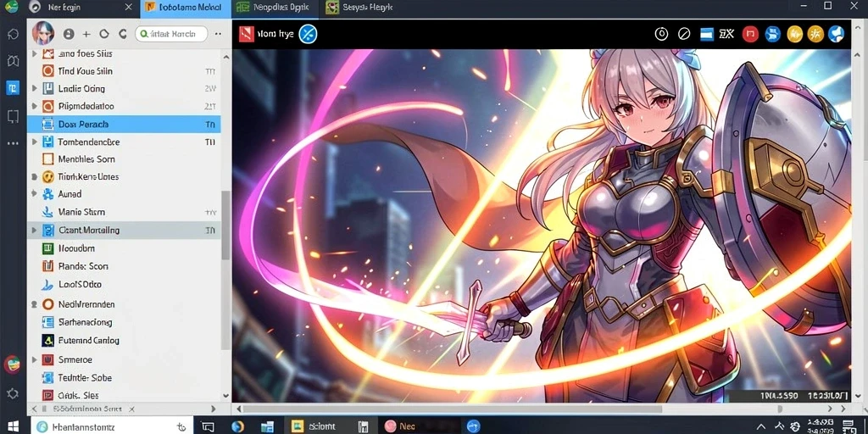Image resolution: width=868 pixels, height=434 pixels.
Task: Expand the 'Smneroe' tree row
Action: click(35, 359)
